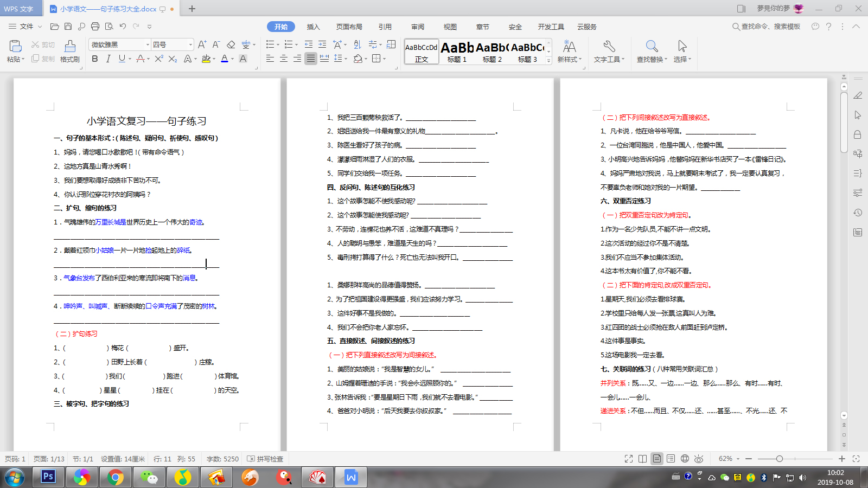Screen dimensions: 868x488
Task: Open the Text Tools (文字工具) icon
Action: pyautogui.click(x=609, y=46)
